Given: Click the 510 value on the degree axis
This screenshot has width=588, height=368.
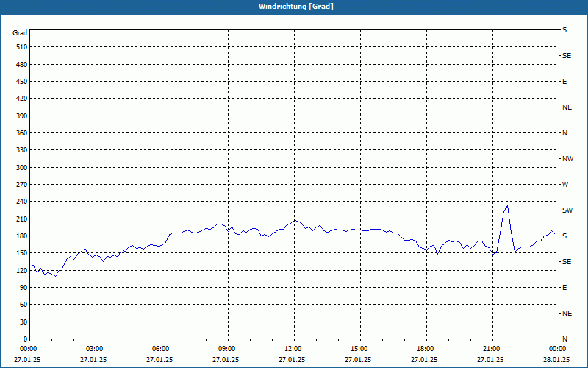Looking at the screenshot, I should coord(22,47).
